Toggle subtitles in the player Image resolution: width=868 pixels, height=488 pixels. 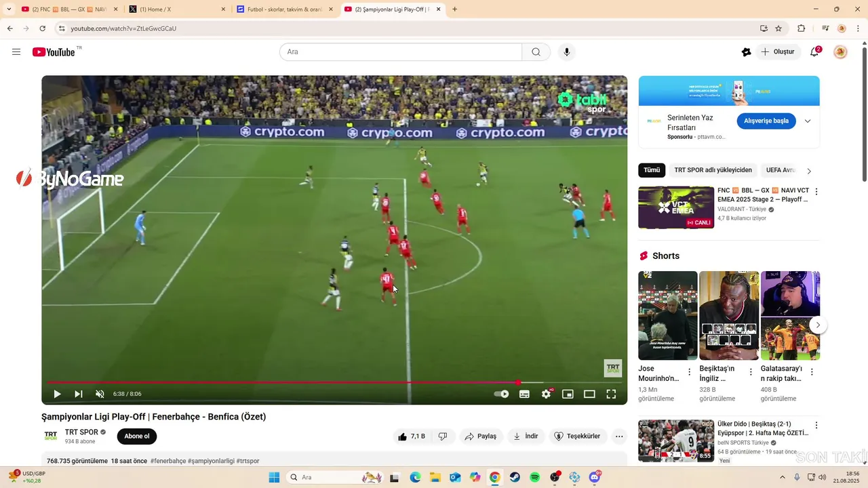pos(524,394)
